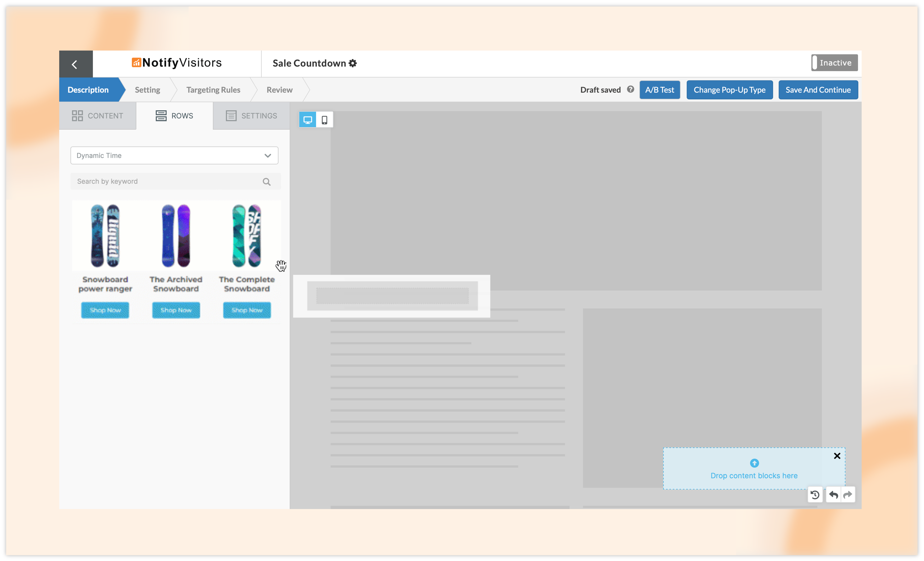Open the SETTINGS tab
The height and width of the screenshot is (561, 924).
[x=251, y=116]
